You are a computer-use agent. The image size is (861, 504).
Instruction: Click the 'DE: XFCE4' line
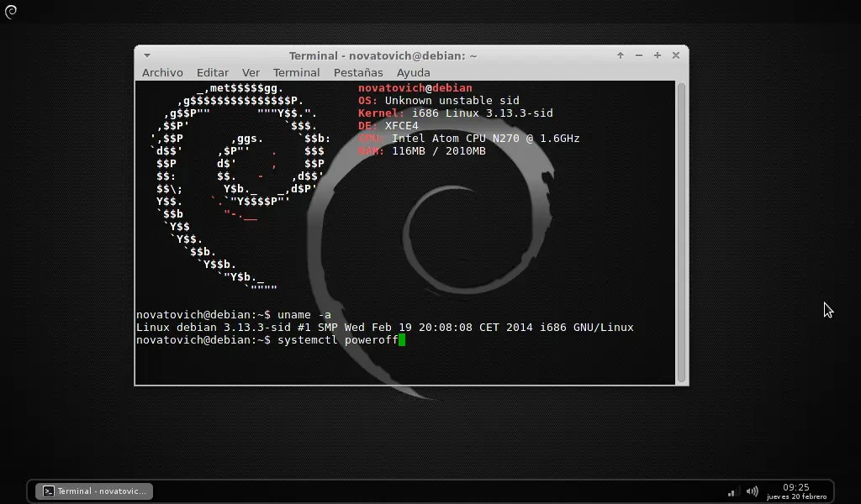(388, 126)
